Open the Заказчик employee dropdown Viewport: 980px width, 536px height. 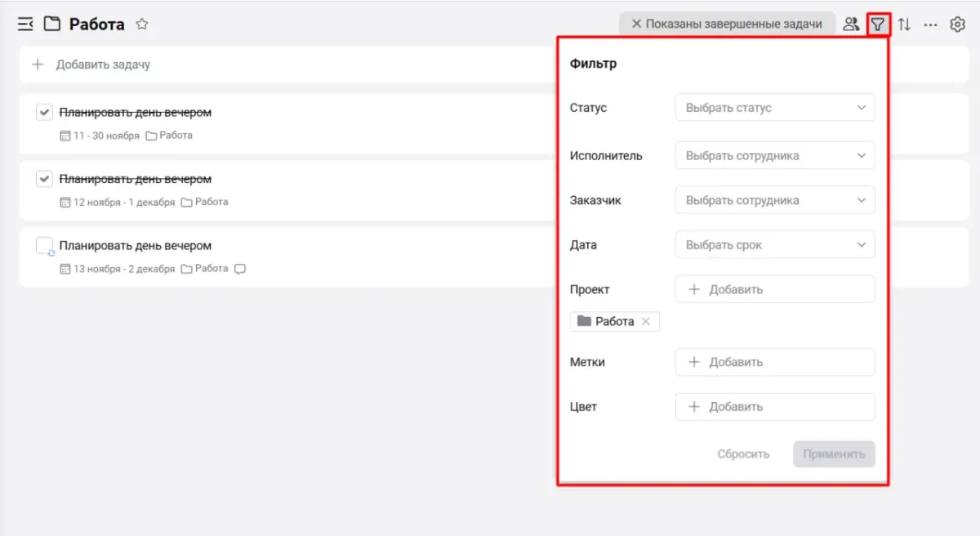pos(774,200)
